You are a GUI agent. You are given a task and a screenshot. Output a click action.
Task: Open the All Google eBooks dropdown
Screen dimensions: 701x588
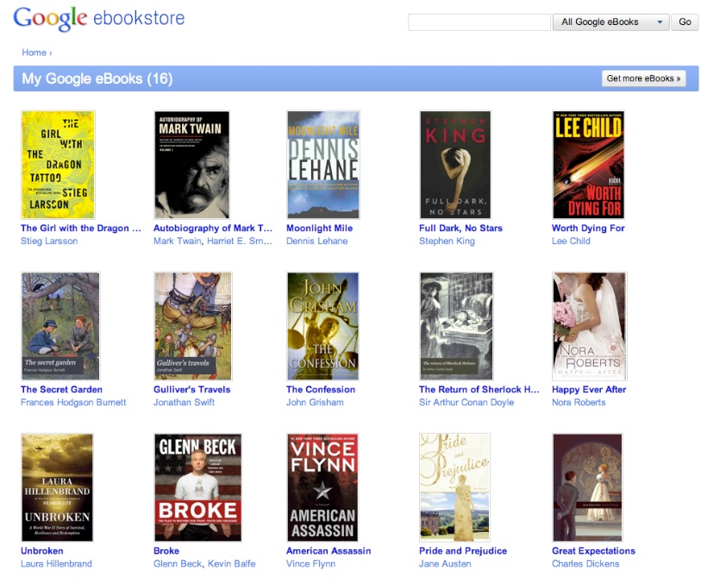click(x=610, y=22)
